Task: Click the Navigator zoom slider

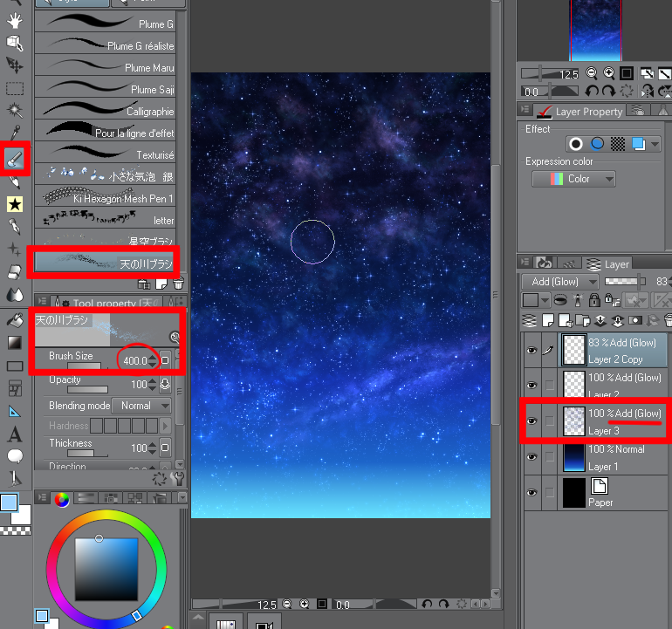Action: (550, 73)
